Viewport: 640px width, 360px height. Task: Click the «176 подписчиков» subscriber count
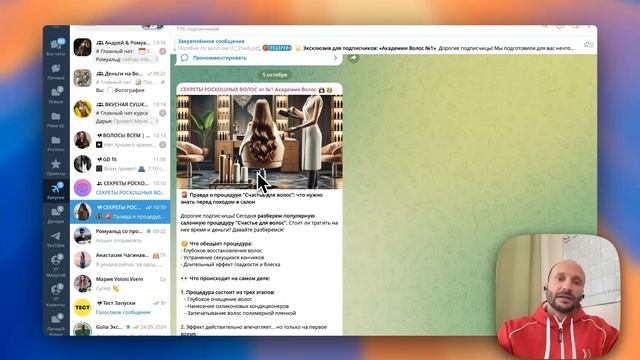click(198, 29)
